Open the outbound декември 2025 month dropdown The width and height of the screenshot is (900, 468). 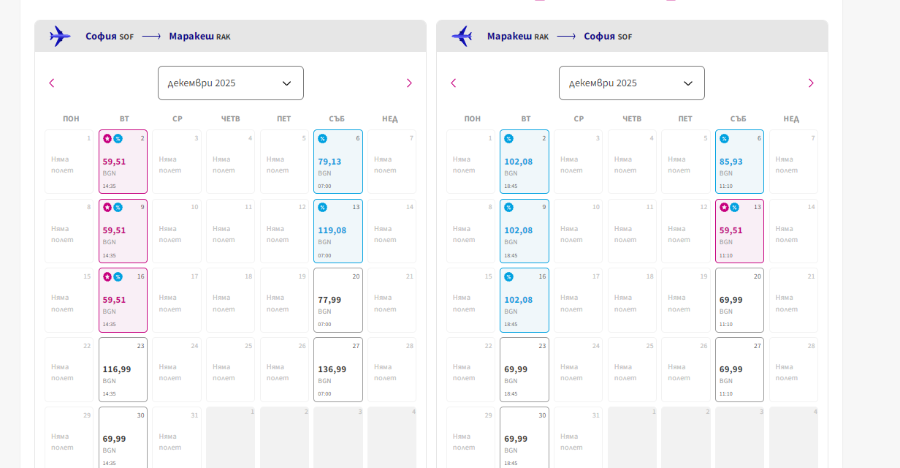point(231,83)
